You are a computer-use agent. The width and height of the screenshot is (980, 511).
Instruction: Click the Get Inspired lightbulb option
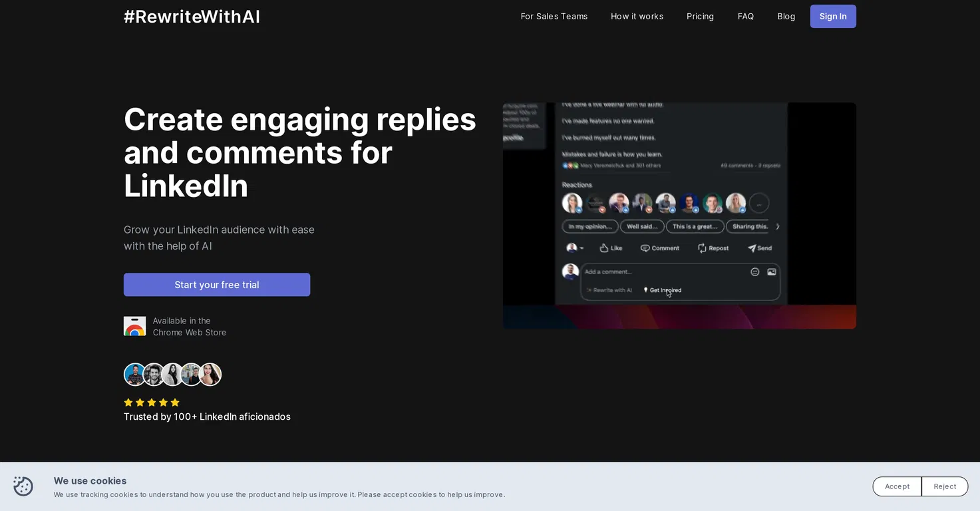663,290
